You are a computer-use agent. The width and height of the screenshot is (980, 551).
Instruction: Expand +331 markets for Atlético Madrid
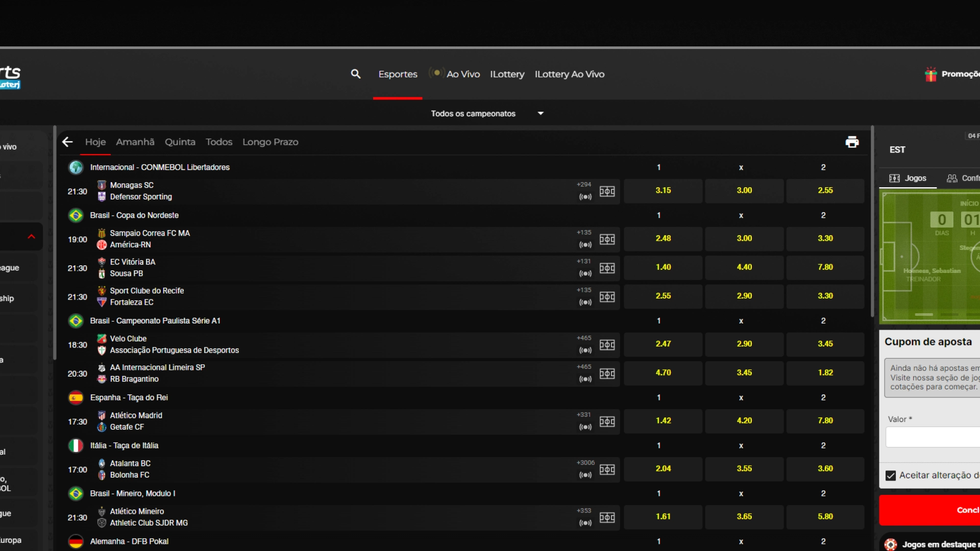[x=584, y=415]
